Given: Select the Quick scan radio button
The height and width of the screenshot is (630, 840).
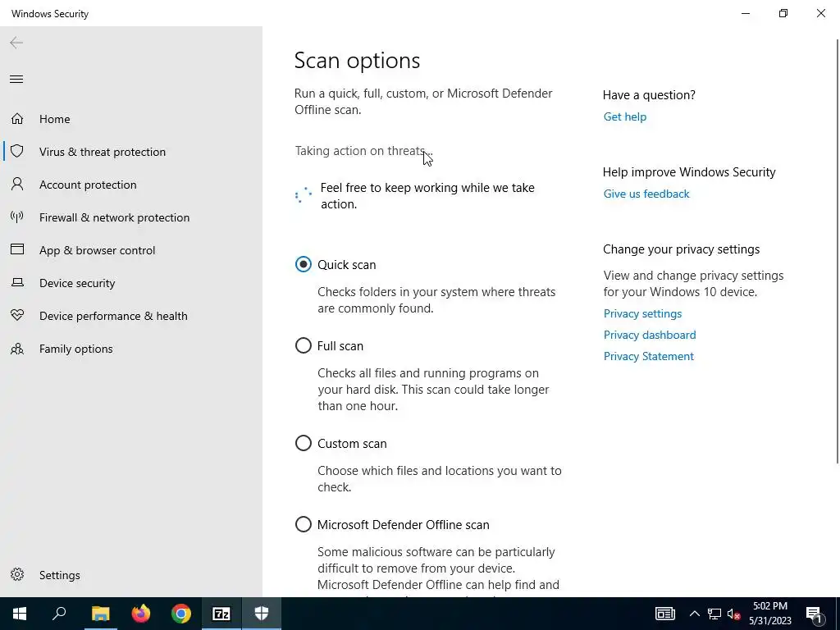Looking at the screenshot, I should (304, 264).
